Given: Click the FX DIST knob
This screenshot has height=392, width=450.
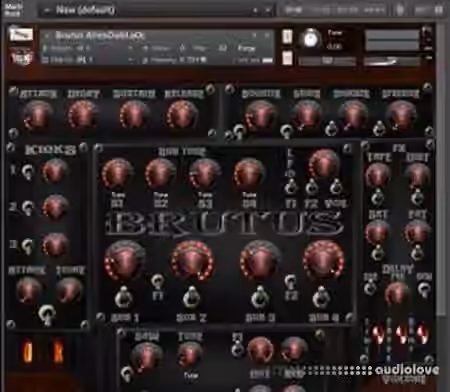Looking at the screenshot, I should (x=418, y=175).
